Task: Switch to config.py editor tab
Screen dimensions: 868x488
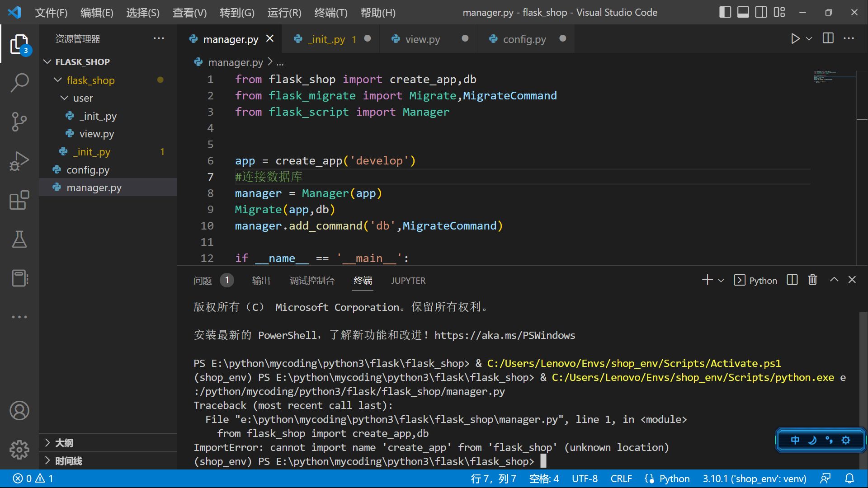Action: coord(526,39)
